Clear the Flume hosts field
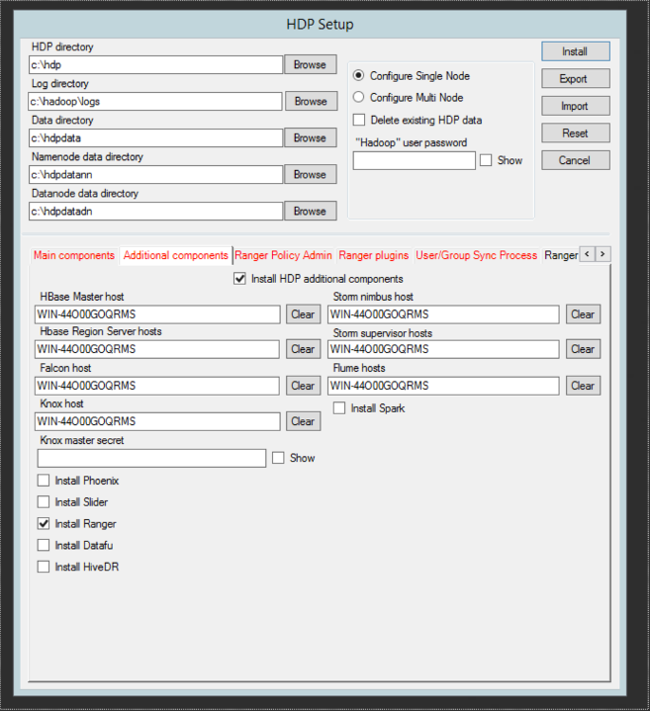 pyautogui.click(x=583, y=385)
